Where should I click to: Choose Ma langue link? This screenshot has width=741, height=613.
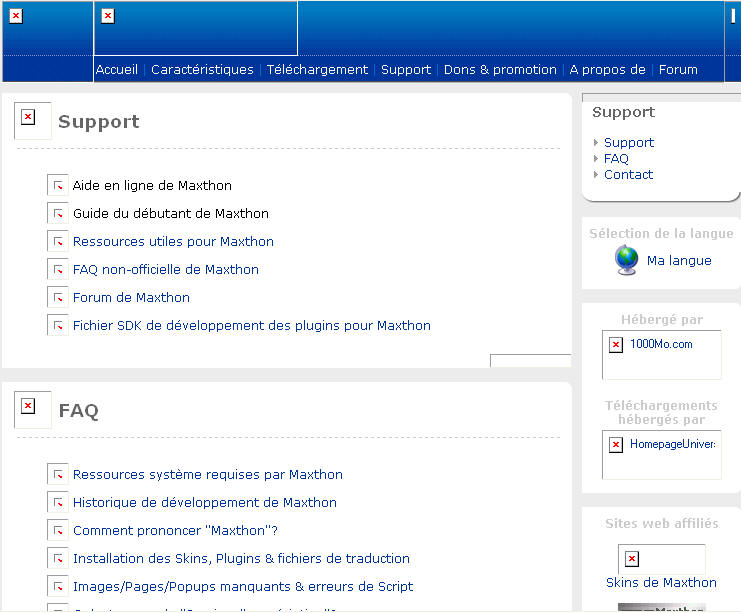coord(679,260)
